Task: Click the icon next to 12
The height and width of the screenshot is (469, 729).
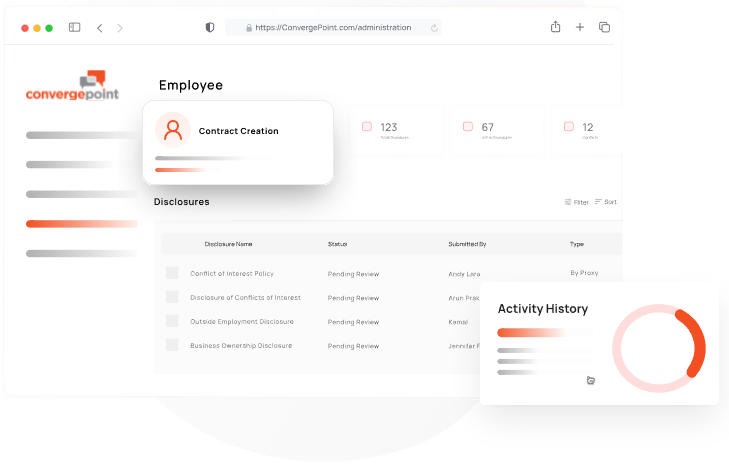Action: click(x=569, y=126)
